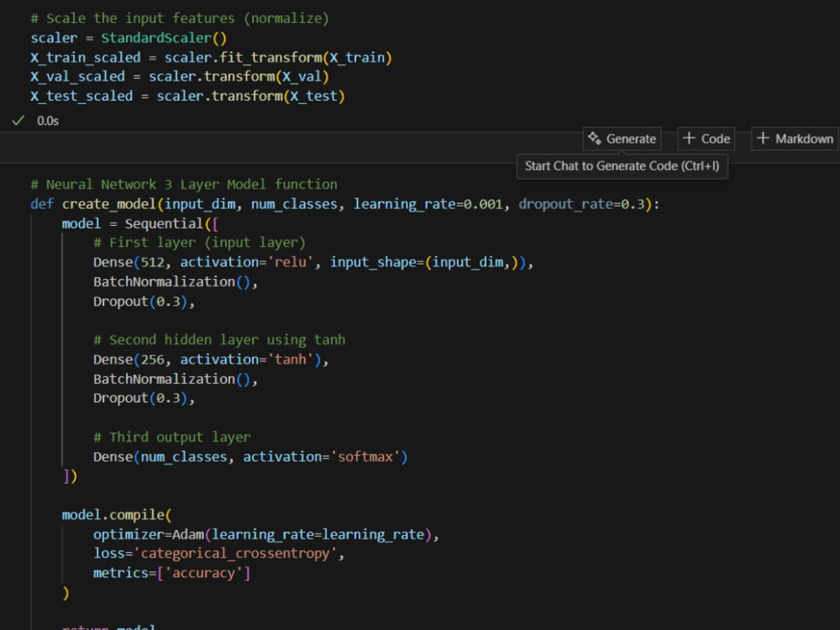Viewport: 840px width, 630px height.
Task: Click 'StandardScaler()' in the scaler line
Action: point(164,38)
